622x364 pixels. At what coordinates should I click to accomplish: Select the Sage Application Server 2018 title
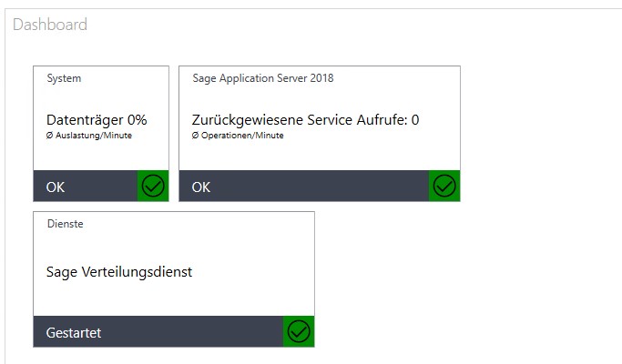263,78
